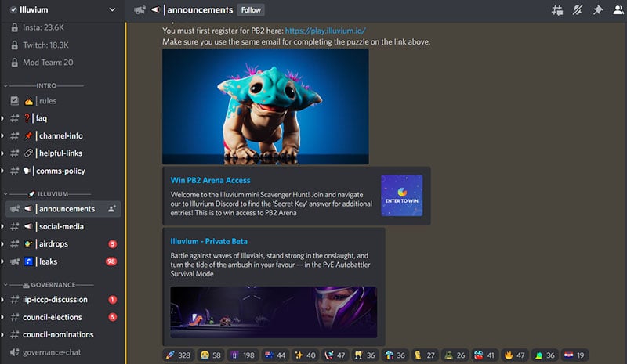
Task: Open the social-media channel
Action: (x=62, y=226)
